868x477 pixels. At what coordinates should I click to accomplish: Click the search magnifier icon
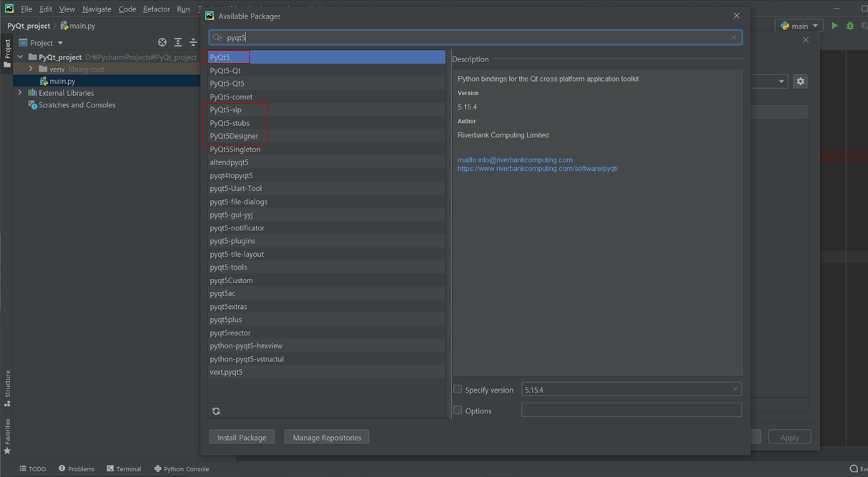217,37
